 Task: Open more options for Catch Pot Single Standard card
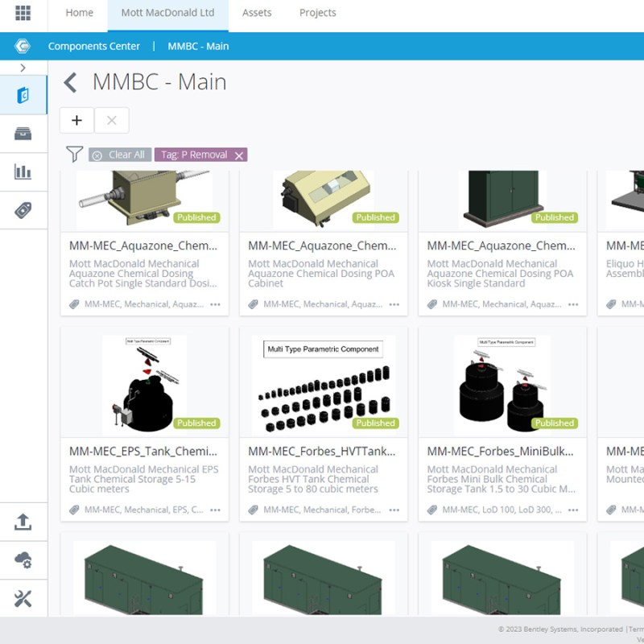215,304
